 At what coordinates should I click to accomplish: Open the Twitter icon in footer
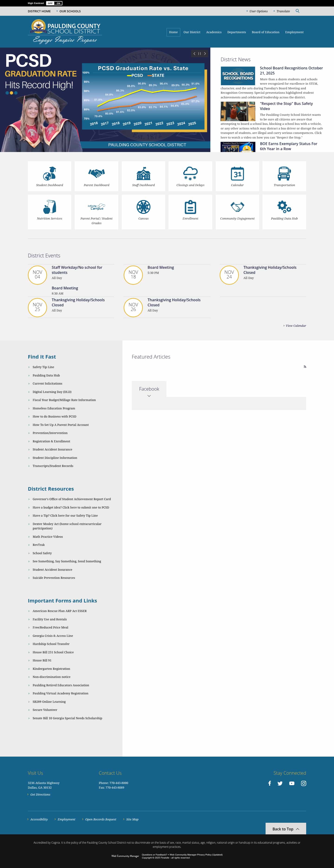(x=280, y=783)
